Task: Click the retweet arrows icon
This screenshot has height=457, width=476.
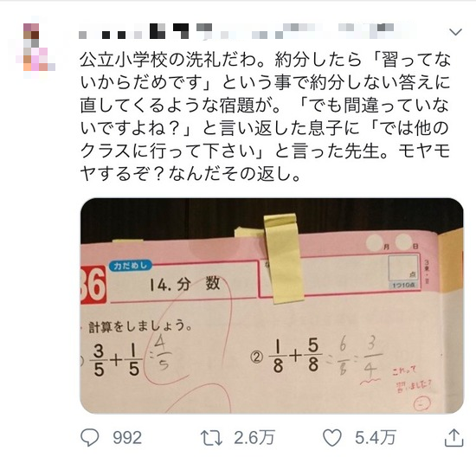Action: click(211, 438)
